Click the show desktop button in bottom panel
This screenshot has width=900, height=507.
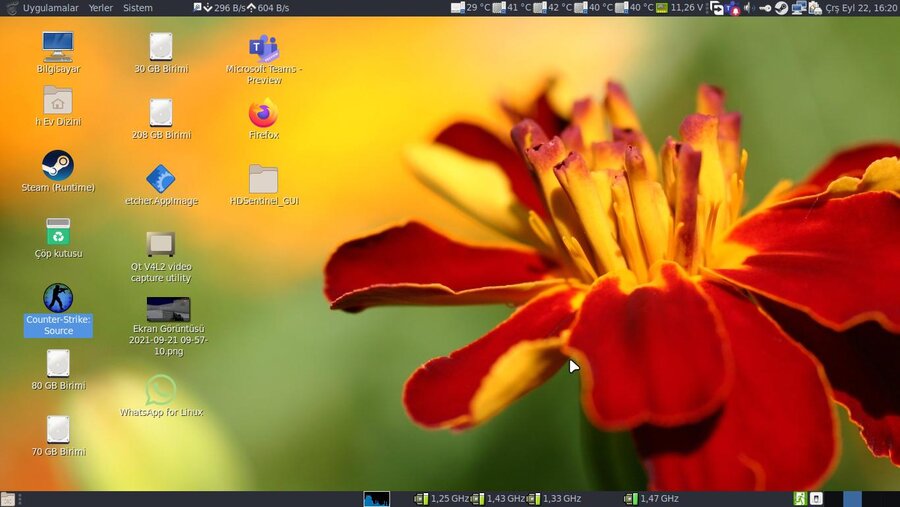pos(8,498)
